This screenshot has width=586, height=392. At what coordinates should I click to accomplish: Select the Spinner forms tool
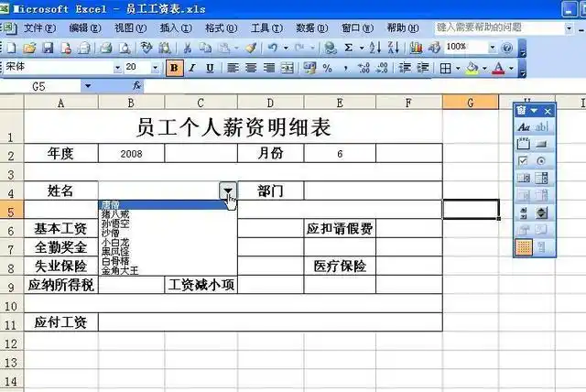[x=541, y=213]
